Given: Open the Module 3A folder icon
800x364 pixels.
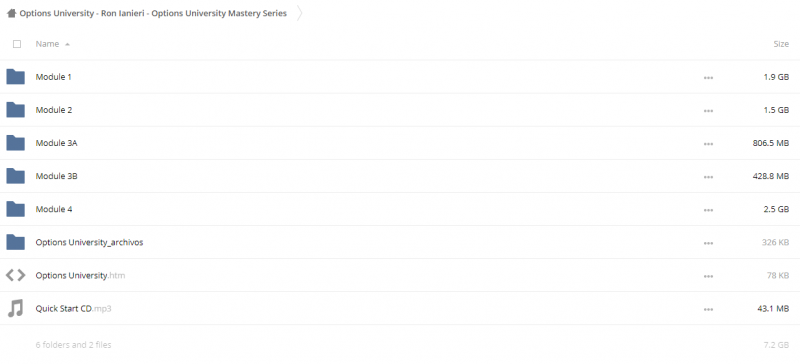Looking at the screenshot, I should pos(15,143).
